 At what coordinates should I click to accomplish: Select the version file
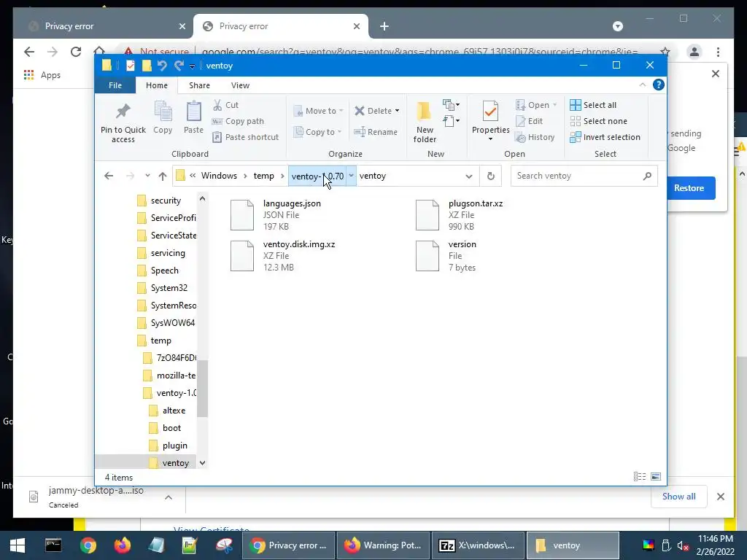click(446, 256)
